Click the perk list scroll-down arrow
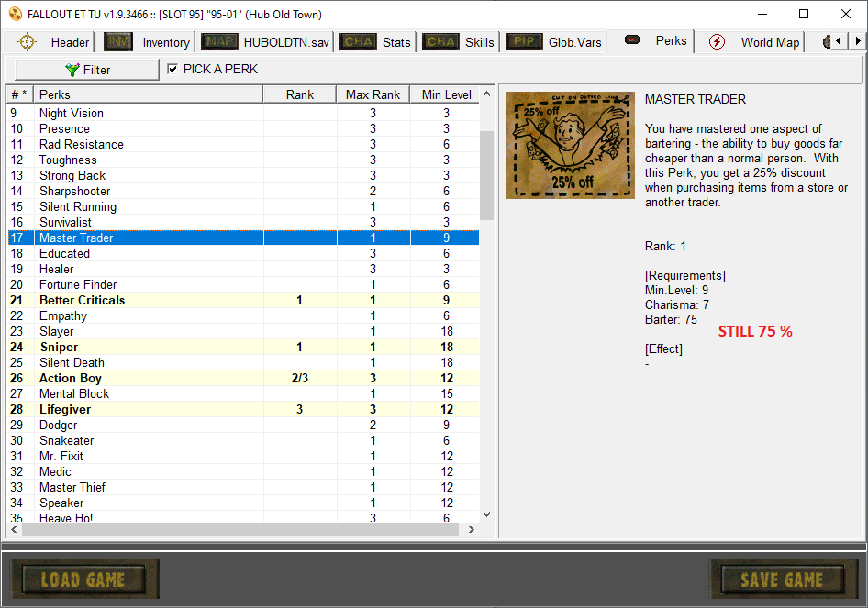This screenshot has width=868, height=608. (x=486, y=514)
